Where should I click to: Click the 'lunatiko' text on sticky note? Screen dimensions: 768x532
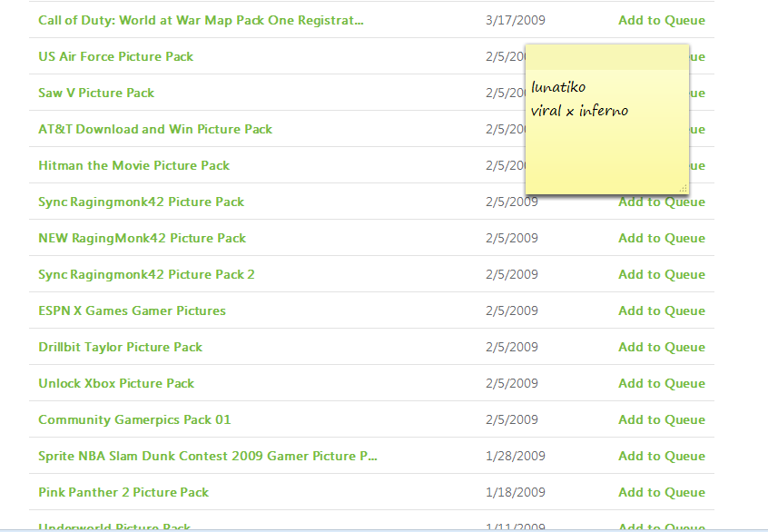click(558, 87)
